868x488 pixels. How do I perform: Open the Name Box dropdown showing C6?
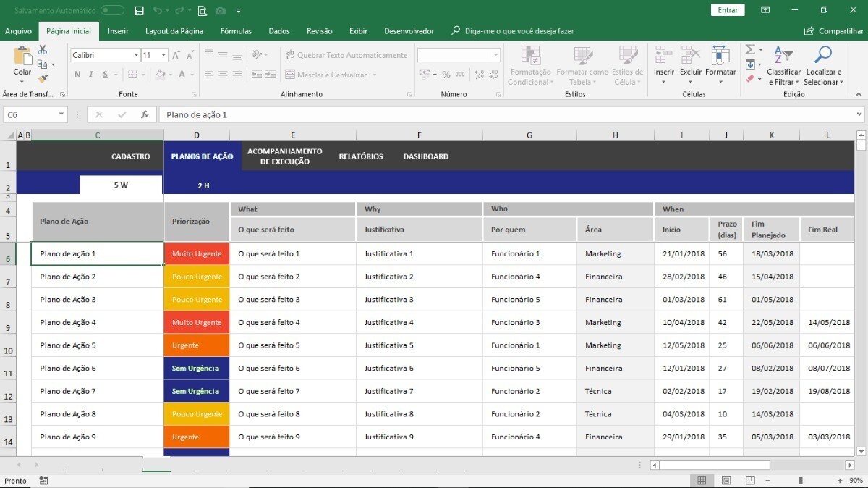pos(61,114)
